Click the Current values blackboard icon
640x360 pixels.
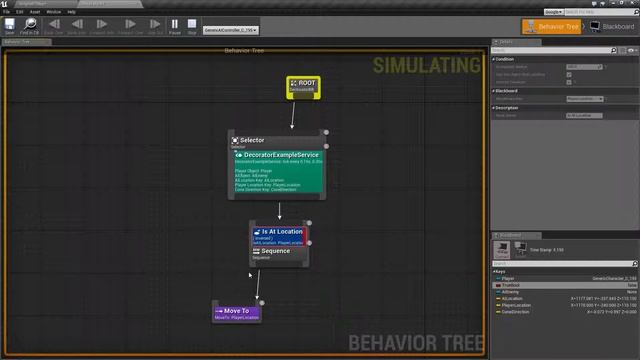pyautogui.click(x=502, y=250)
